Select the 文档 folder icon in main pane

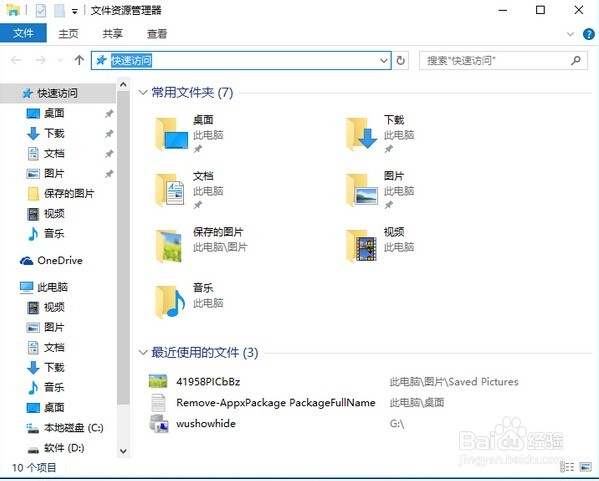[x=170, y=190]
